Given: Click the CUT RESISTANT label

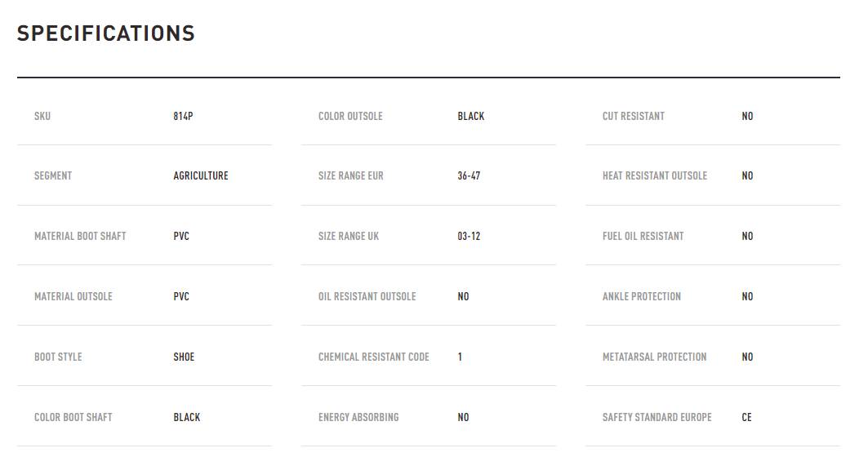Looking at the screenshot, I should [x=634, y=116].
